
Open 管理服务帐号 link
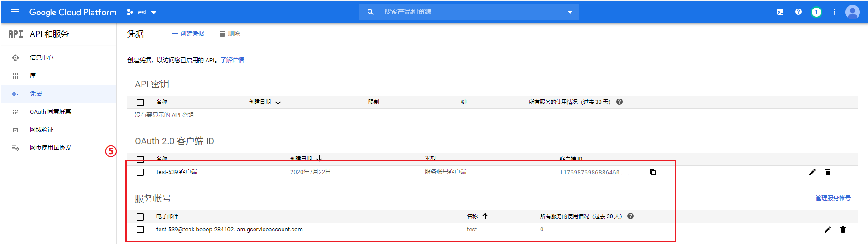point(833,198)
